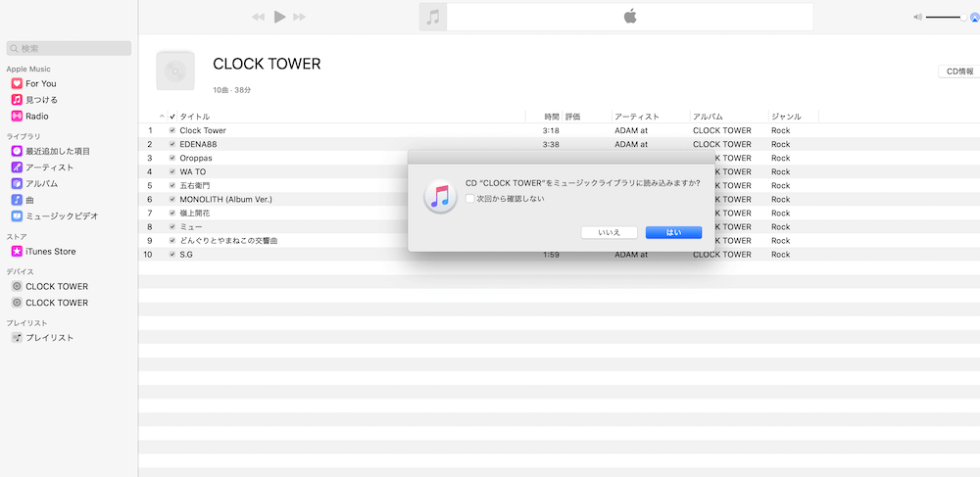This screenshot has width=980, height=477.
Task: Click the AirPlay icon beside volume
Action: click(x=974, y=18)
